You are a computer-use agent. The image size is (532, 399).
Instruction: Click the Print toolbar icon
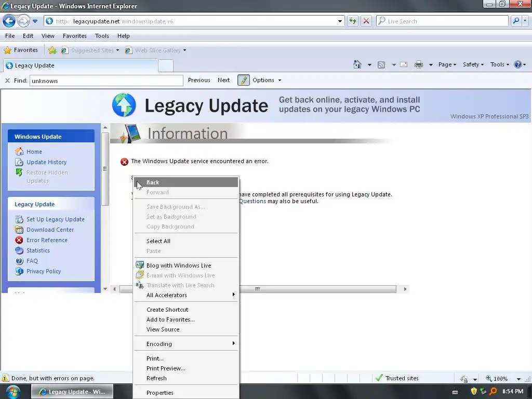click(x=419, y=64)
